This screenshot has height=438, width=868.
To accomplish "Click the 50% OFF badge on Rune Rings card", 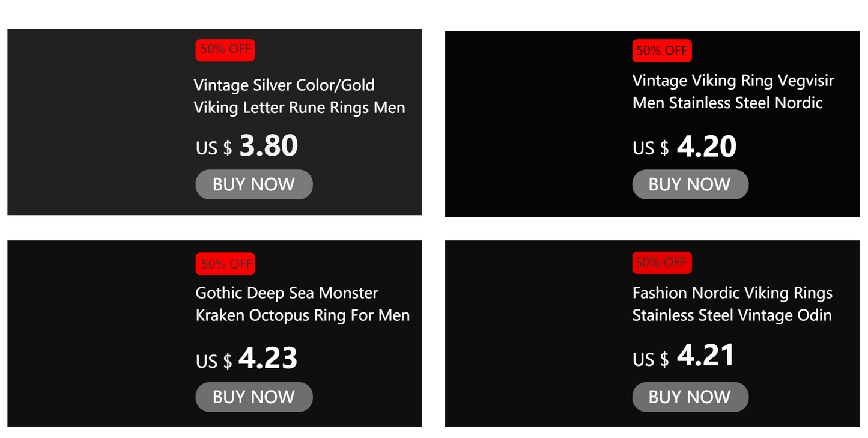I will click(225, 50).
